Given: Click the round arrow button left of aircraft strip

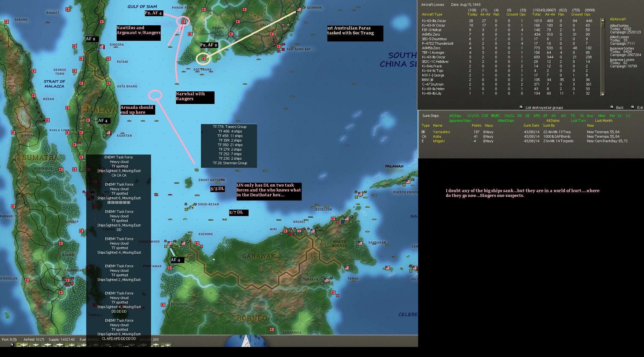Looking at the screenshot, I should point(12,345).
